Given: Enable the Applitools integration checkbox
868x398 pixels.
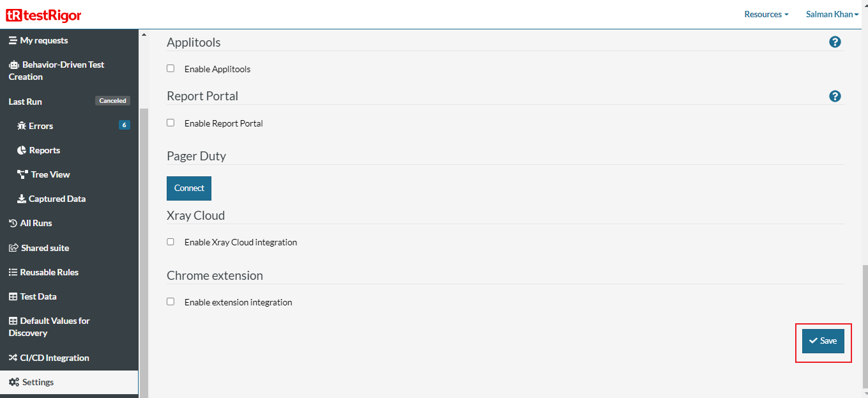Looking at the screenshot, I should [x=171, y=68].
